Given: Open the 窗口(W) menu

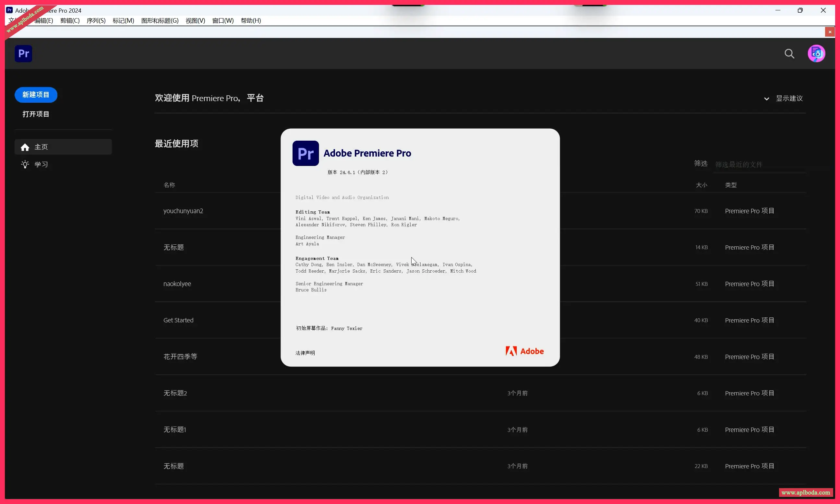Looking at the screenshot, I should point(223,20).
